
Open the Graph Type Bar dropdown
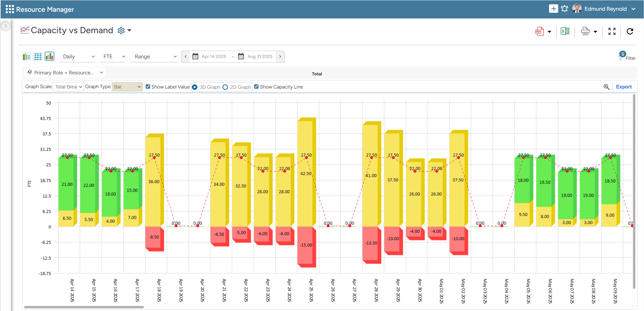[127, 86]
